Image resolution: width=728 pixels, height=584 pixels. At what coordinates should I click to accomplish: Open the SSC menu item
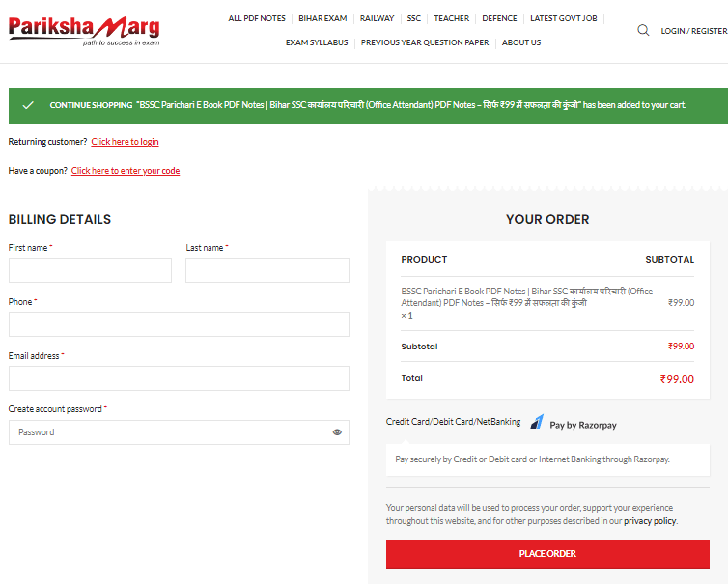coord(414,18)
